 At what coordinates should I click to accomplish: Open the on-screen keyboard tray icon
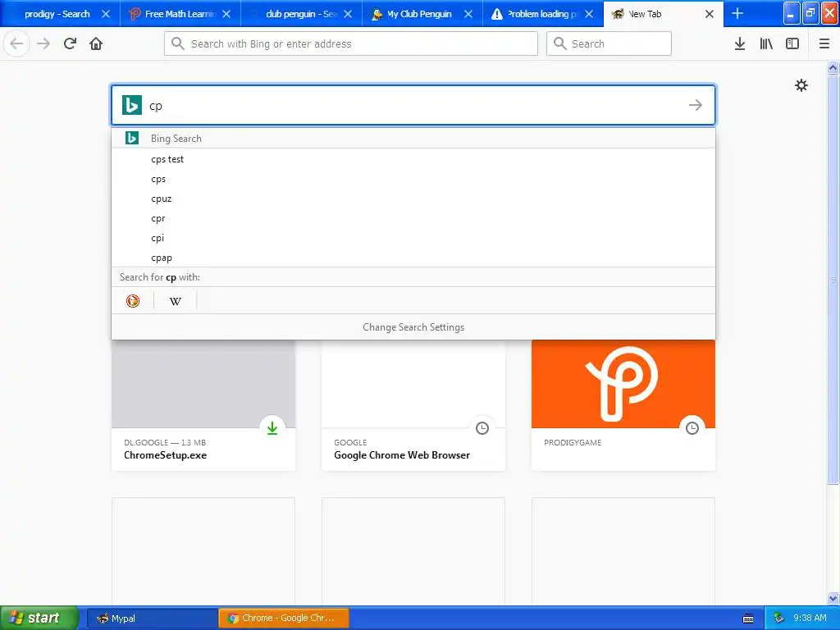coord(748,619)
